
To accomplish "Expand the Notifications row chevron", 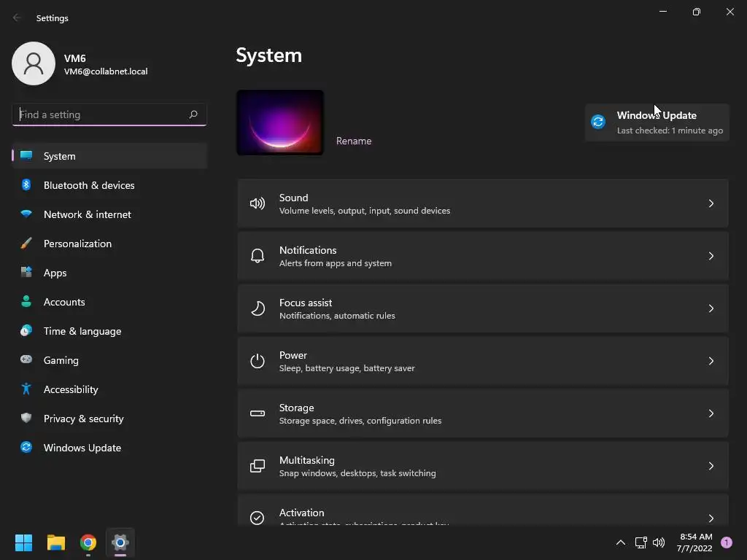I will [x=711, y=256].
